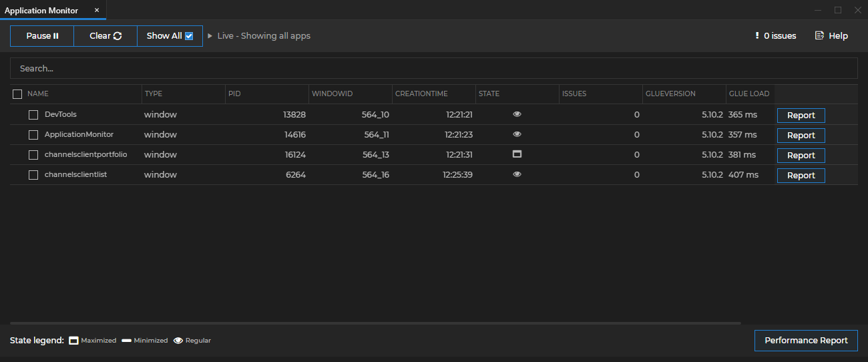Viewport: 868px width, 362px height.
Task: Open the Performance Report
Action: pos(806,341)
